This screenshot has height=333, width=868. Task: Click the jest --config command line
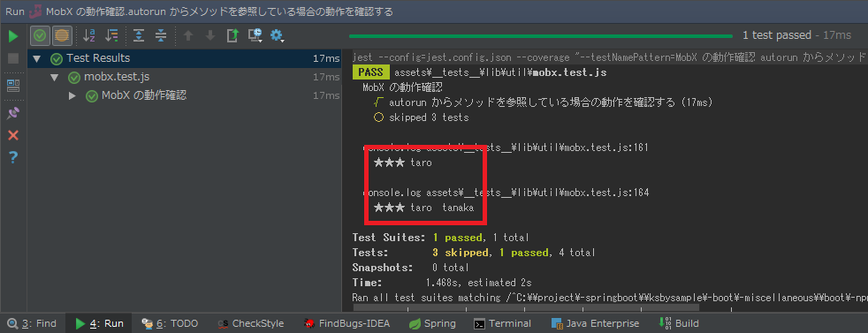coord(609,57)
